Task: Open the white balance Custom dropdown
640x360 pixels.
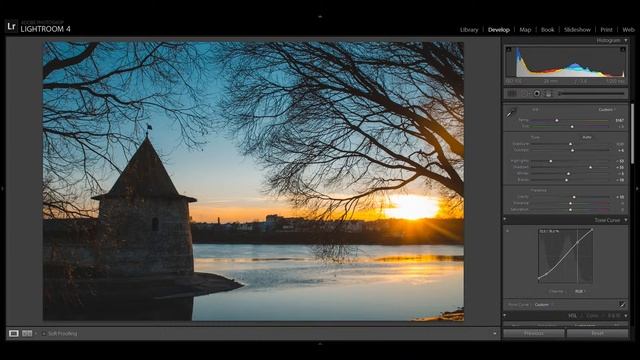Action: (x=607, y=110)
